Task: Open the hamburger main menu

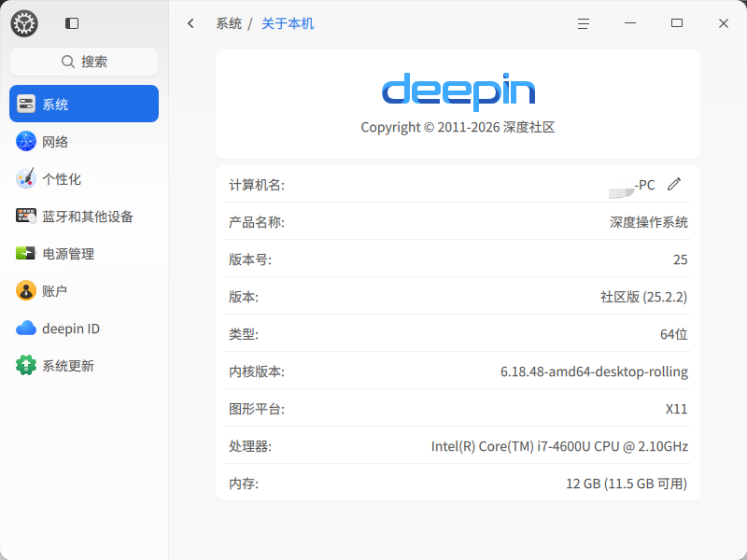Action: pos(584,23)
